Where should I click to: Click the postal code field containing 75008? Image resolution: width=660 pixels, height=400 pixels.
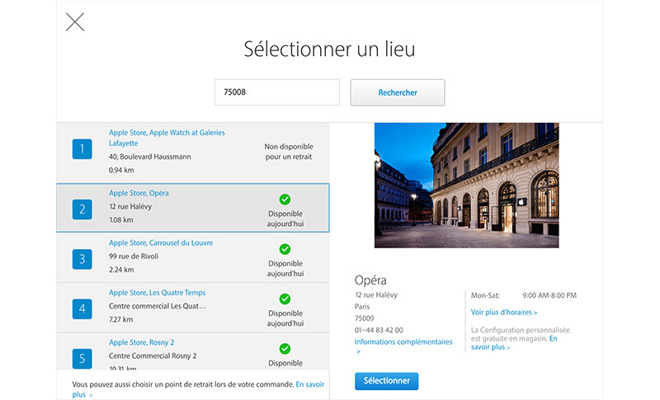(277, 92)
